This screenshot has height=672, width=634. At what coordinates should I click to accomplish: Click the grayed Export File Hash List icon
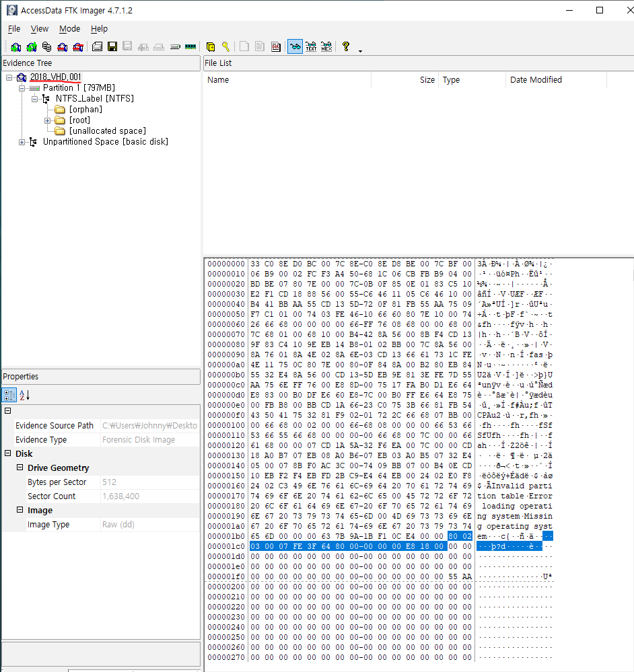260,46
